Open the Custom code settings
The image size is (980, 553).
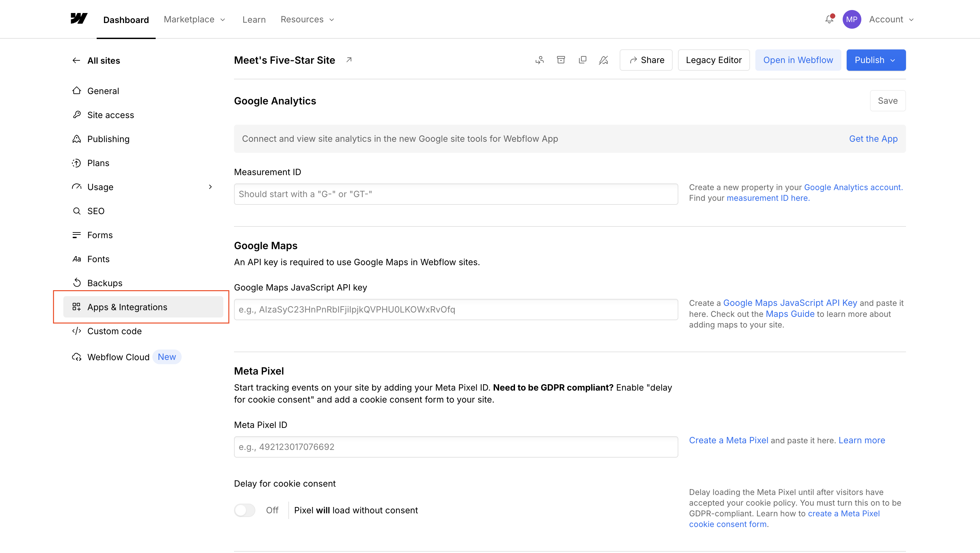[114, 331]
